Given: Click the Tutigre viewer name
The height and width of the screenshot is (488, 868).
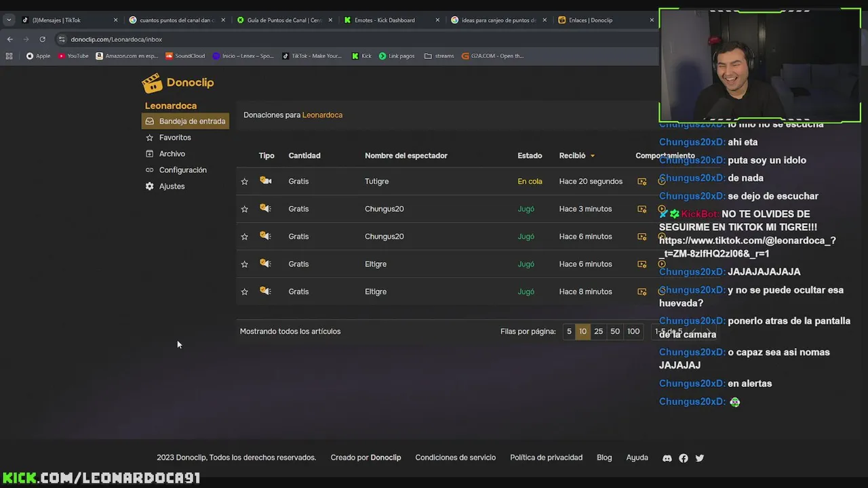Looking at the screenshot, I should (x=376, y=182).
